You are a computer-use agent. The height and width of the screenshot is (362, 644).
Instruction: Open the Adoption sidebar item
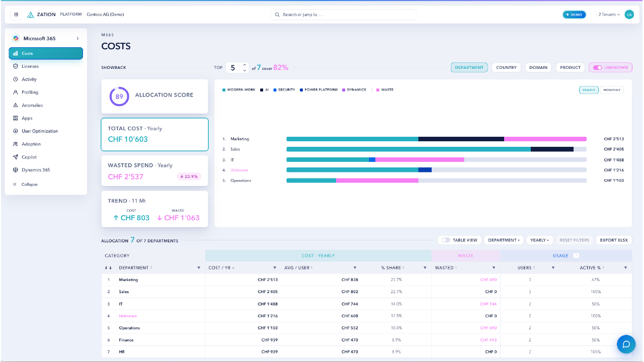(x=46, y=144)
